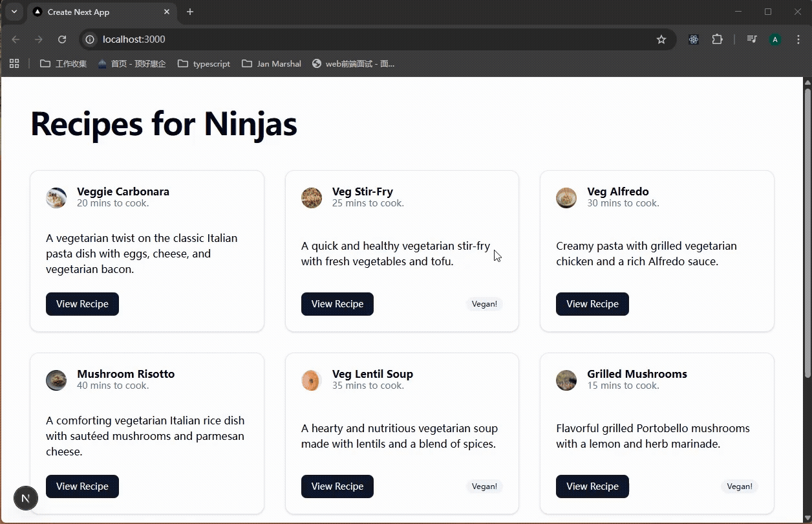The height and width of the screenshot is (524, 812).
Task: Open the typescript bookmarks folder
Action: pos(204,63)
